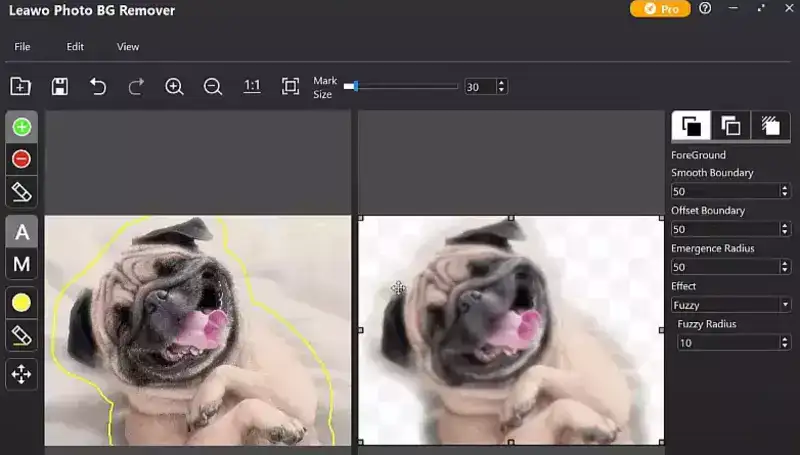Select the yellow outline brush
Viewport: 800px width, 455px height.
[21, 303]
